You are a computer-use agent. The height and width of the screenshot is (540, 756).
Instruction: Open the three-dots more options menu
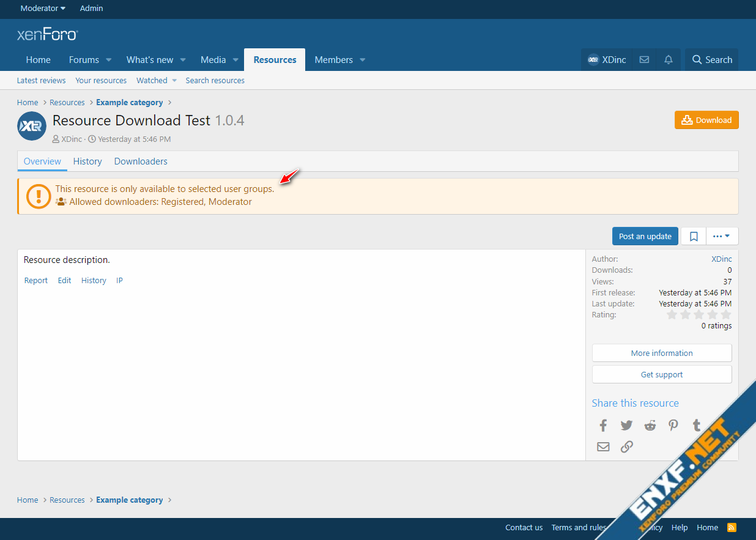pyautogui.click(x=722, y=236)
